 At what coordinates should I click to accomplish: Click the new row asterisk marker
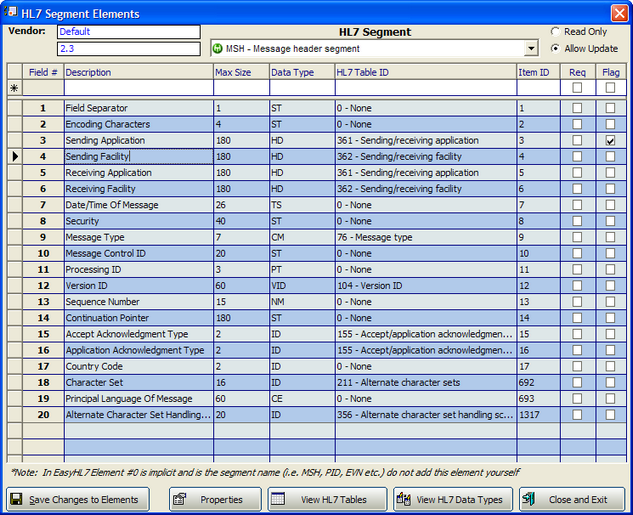[14, 88]
